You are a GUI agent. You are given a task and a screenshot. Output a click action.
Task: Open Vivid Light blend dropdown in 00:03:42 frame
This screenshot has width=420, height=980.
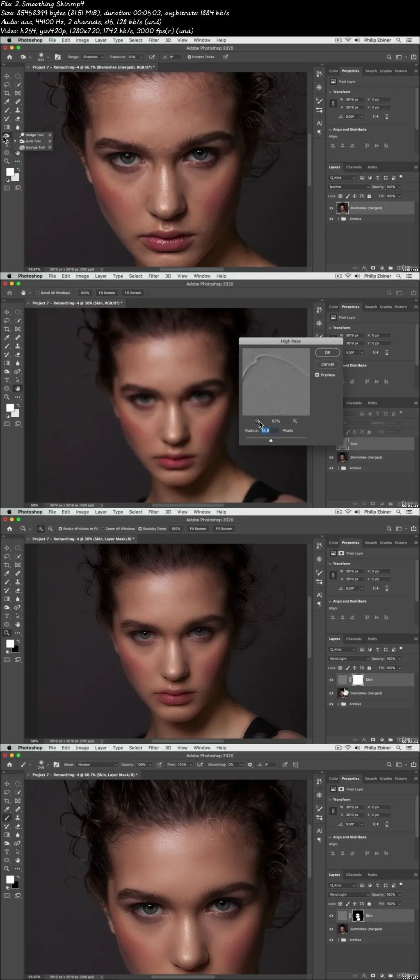[x=349, y=659]
